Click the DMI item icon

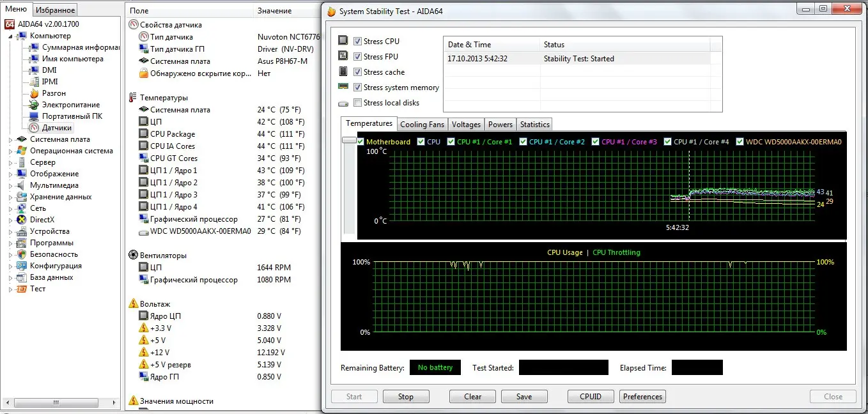(35, 70)
